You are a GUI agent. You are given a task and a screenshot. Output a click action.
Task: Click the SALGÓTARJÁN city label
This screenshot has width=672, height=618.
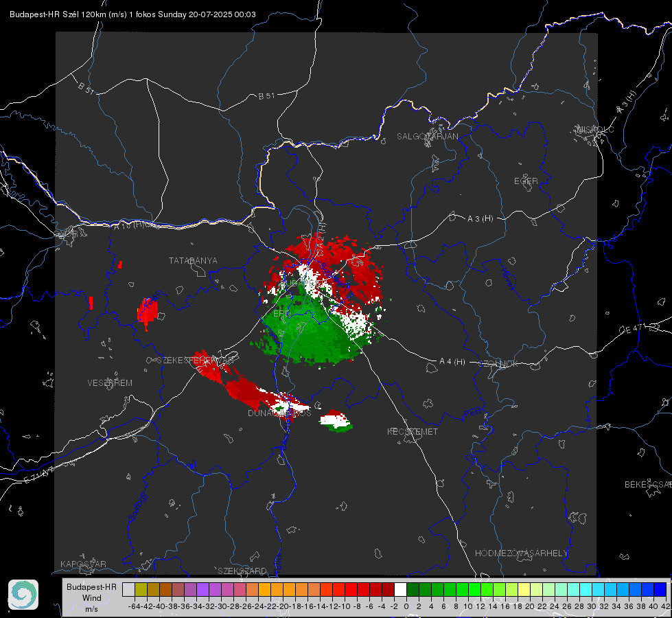tap(427, 137)
